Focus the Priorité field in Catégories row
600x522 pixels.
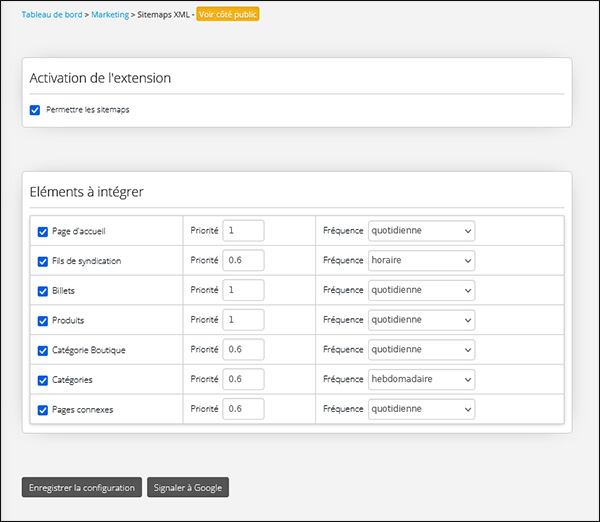[x=243, y=379]
